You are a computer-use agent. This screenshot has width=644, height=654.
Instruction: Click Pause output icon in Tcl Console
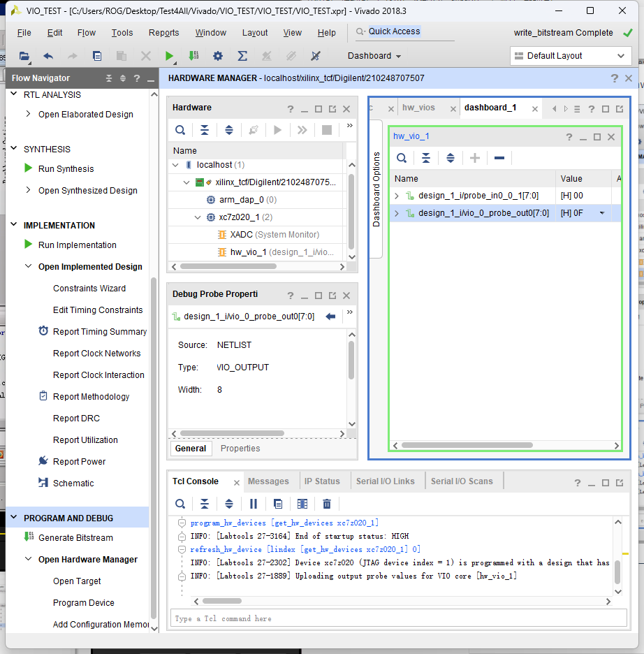click(254, 504)
